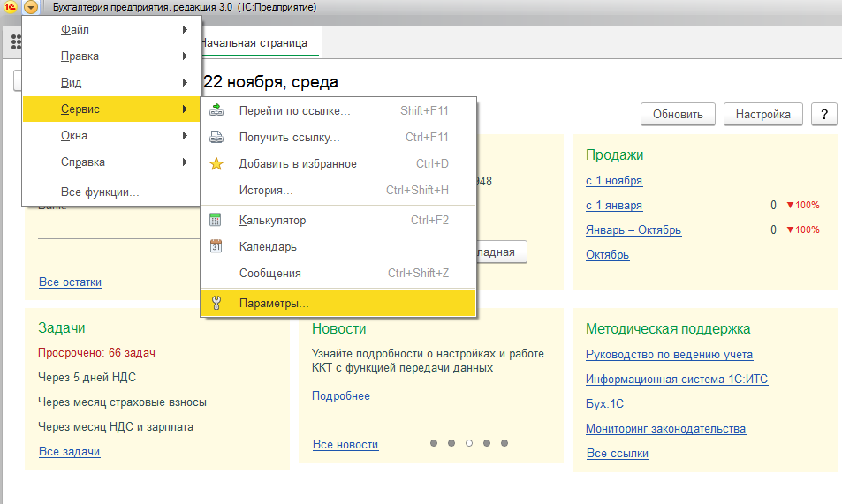Viewport: 842px width, 504px height.
Task: Select the first news pagination dot
Action: (434, 443)
